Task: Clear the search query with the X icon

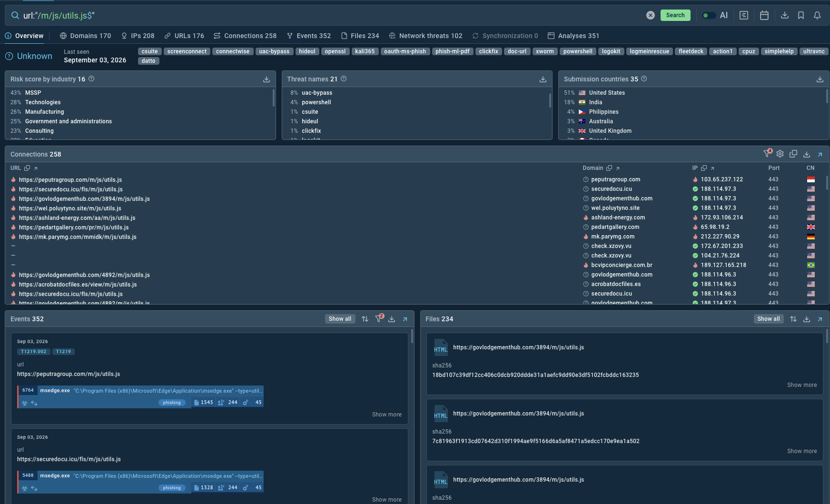Action: pos(650,15)
